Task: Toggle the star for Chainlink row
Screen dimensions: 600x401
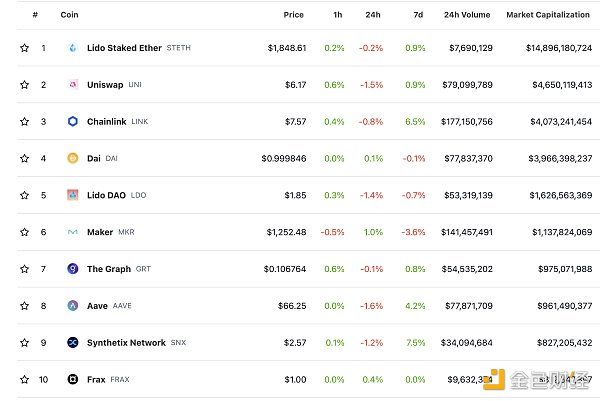Action: 24,121
